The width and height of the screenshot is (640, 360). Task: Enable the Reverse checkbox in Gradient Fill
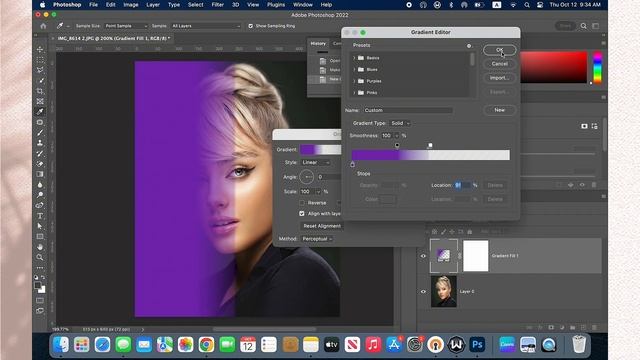click(302, 203)
